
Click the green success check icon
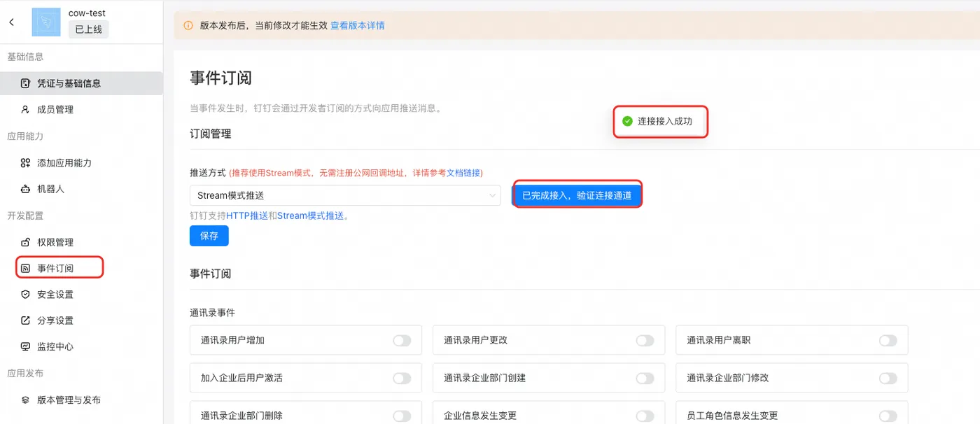627,121
